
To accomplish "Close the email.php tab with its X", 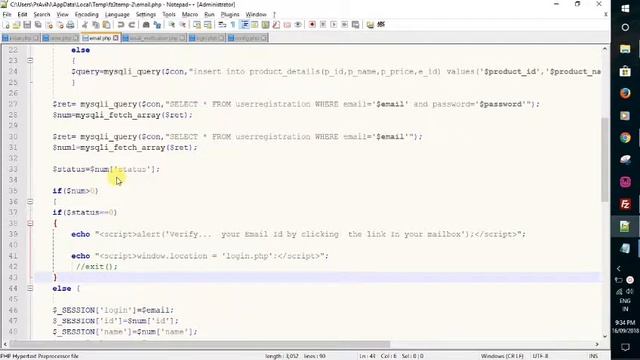I will pyautogui.click(x=116, y=38).
